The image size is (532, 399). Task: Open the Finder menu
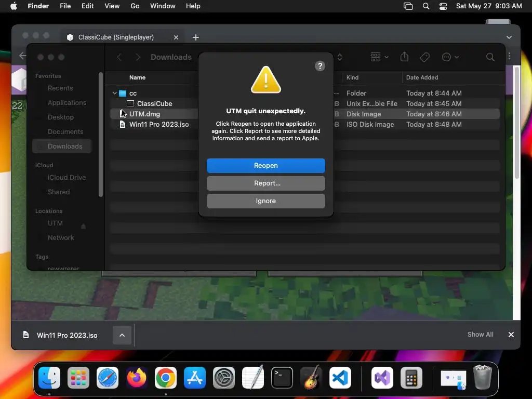click(x=38, y=6)
